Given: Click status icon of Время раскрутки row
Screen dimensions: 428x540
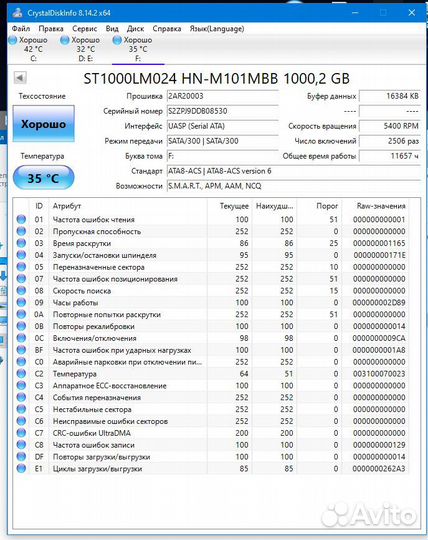Looking at the screenshot, I should point(21,243).
